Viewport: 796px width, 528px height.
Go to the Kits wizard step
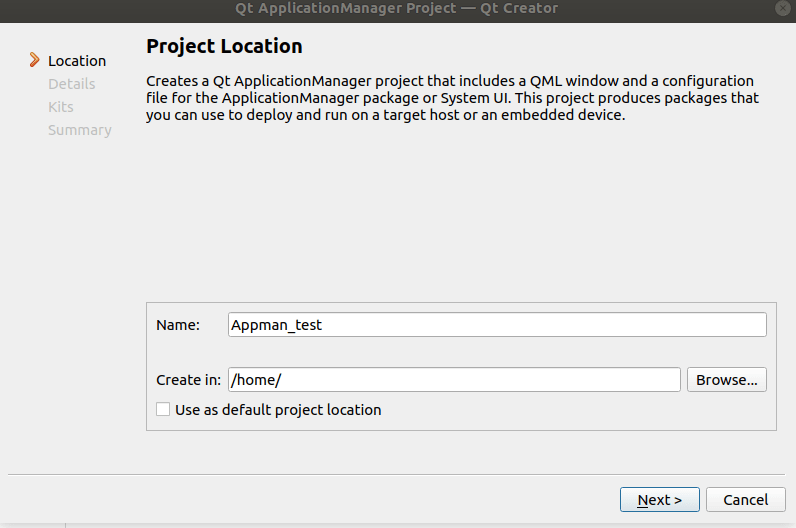tap(61, 107)
